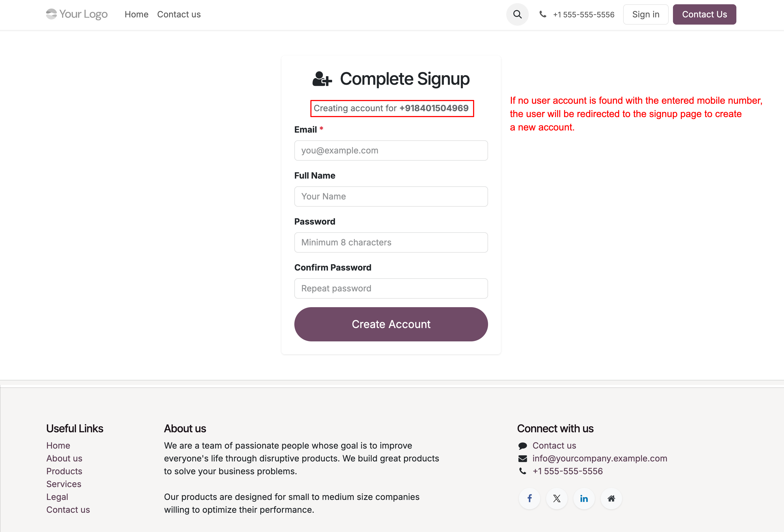Open the Products footer link
This screenshot has height=532, width=784.
64,471
